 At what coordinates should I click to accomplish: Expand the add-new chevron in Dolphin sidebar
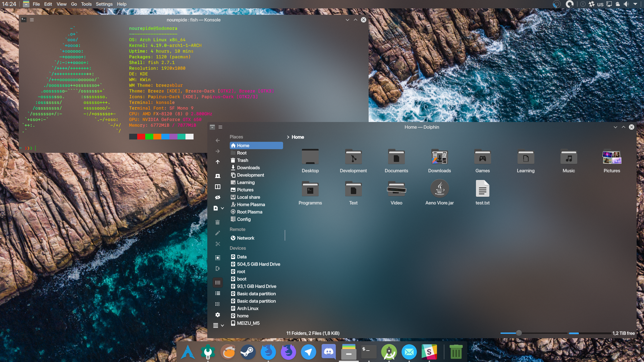coord(223,208)
